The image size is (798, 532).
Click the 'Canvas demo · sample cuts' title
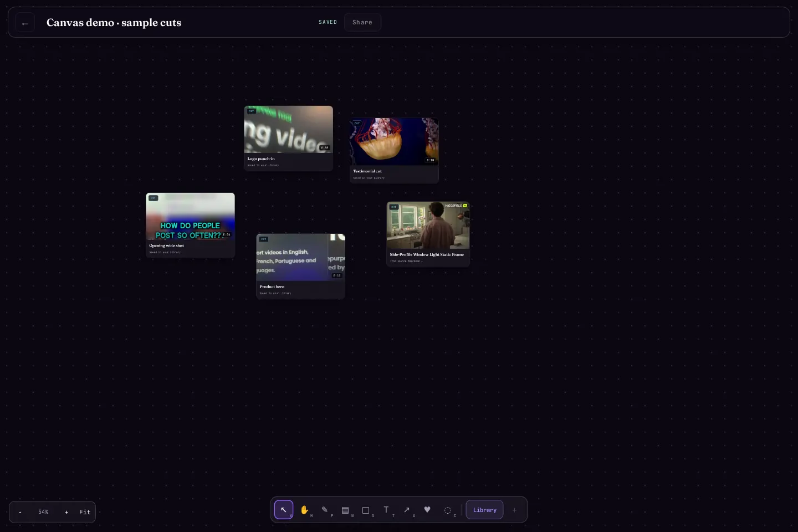114,23
